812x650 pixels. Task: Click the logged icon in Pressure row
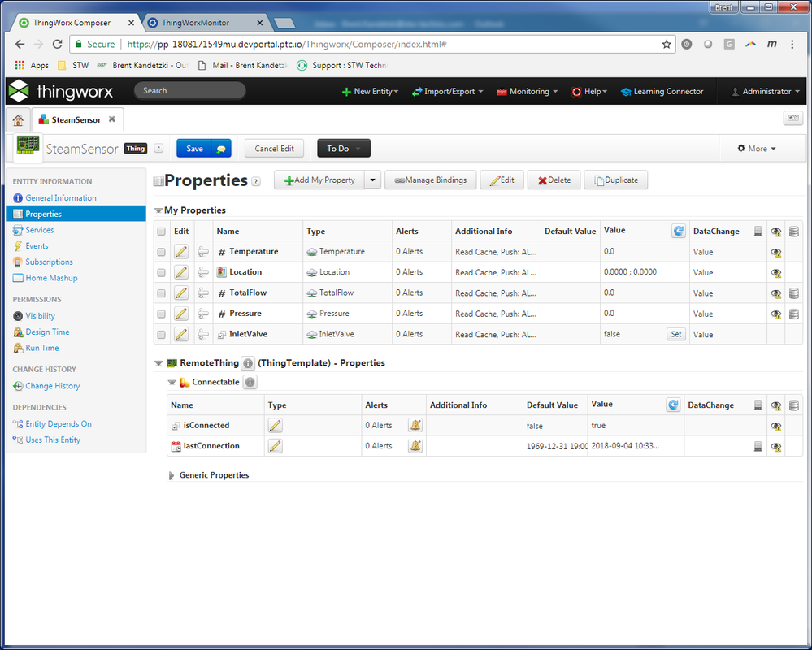click(x=793, y=314)
